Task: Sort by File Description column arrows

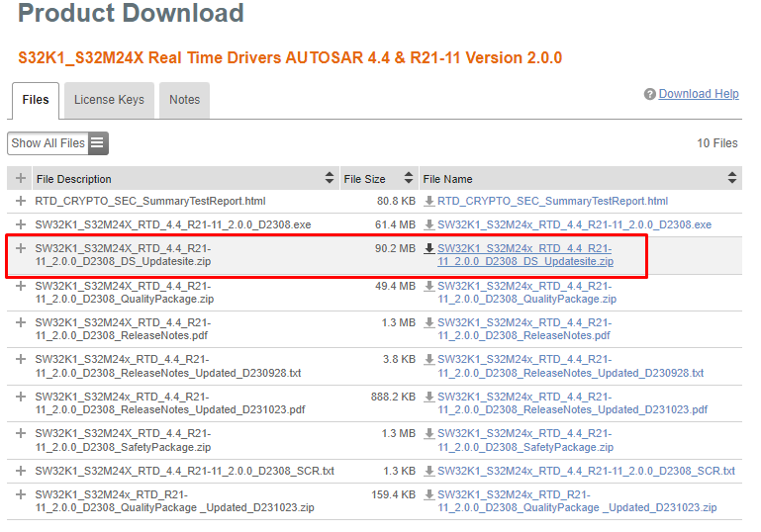Action: (330, 179)
